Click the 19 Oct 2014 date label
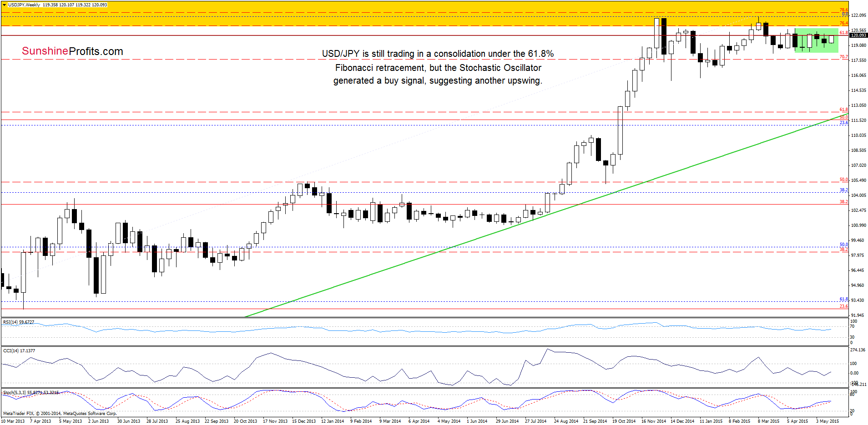 tap(624, 421)
